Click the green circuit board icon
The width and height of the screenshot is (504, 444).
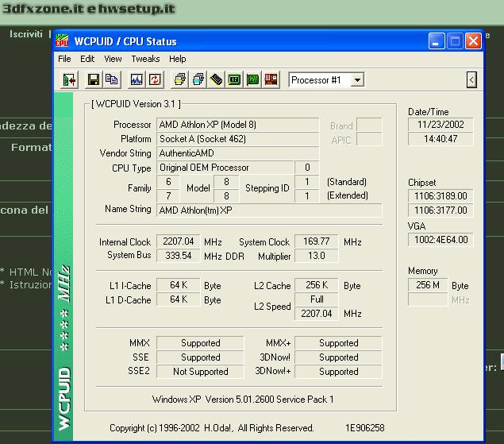[252, 79]
